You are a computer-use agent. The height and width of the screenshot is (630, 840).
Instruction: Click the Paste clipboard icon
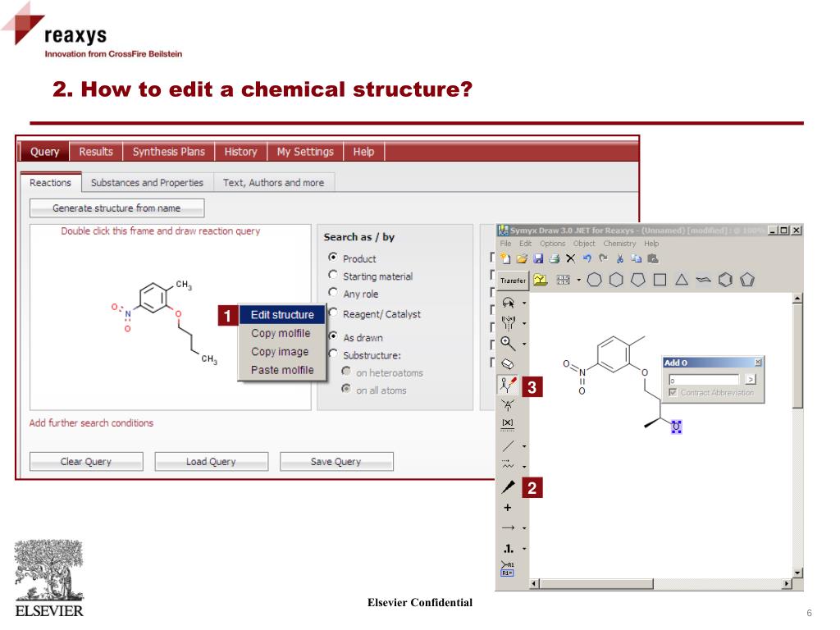(652, 258)
